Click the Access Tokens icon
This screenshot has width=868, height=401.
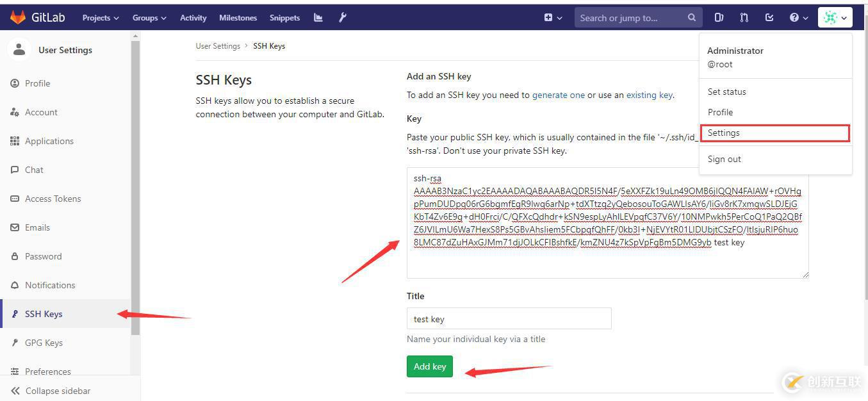pyautogui.click(x=15, y=199)
